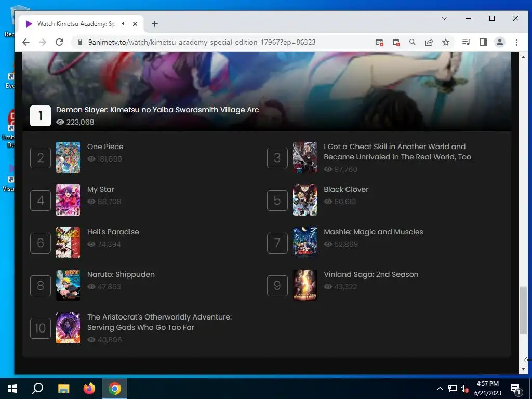532x399 pixels.
Task: Open One Piece title link
Action: click(x=105, y=147)
